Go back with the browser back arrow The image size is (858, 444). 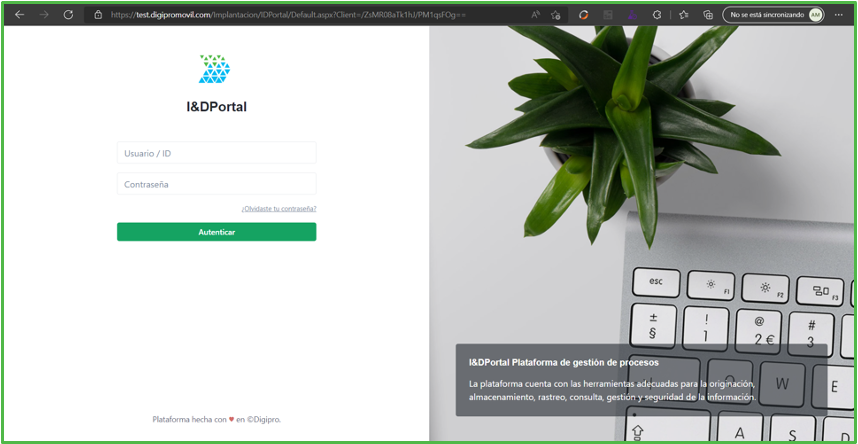pos(20,15)
